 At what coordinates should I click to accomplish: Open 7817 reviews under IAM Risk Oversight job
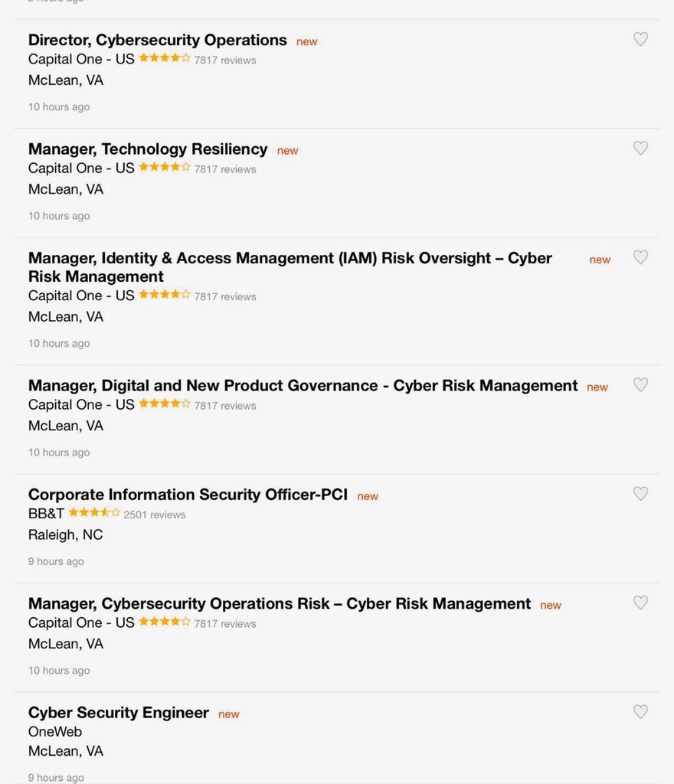225,296
